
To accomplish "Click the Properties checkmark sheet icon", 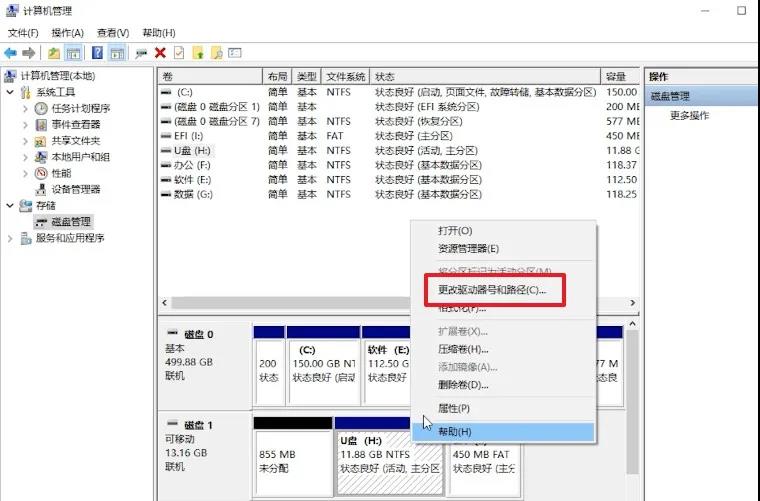I will pyautogui.click(x=179, y=53).
